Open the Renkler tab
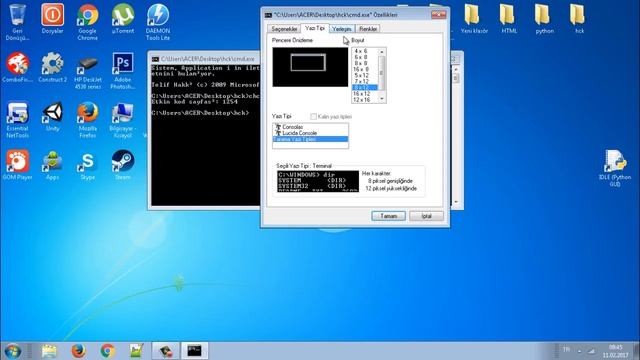Screen dimensions: 640x360 (x=368, y=29)
